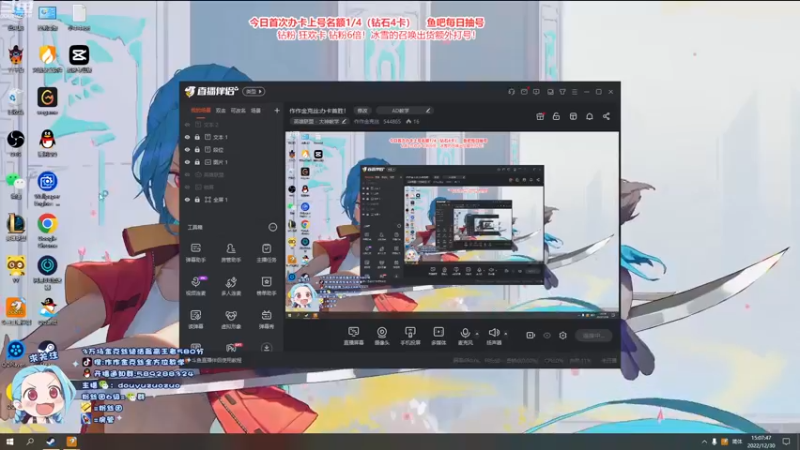
Task: Open the 虚拟形象 virtual avatar tool
Action: pos(231,319)
